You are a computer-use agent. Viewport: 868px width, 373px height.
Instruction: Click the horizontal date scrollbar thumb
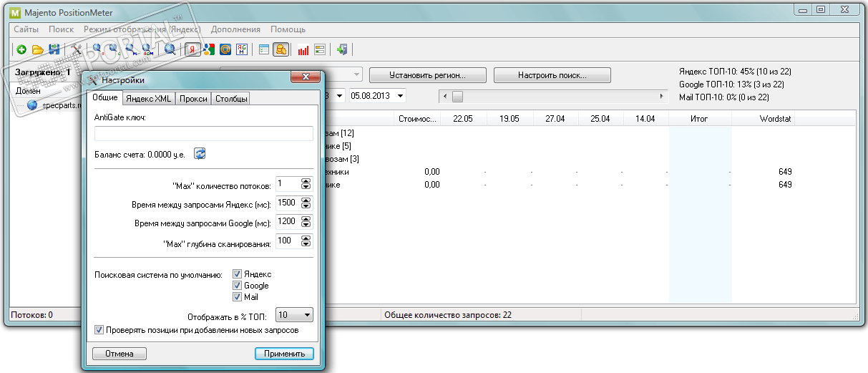click(457, 96)
